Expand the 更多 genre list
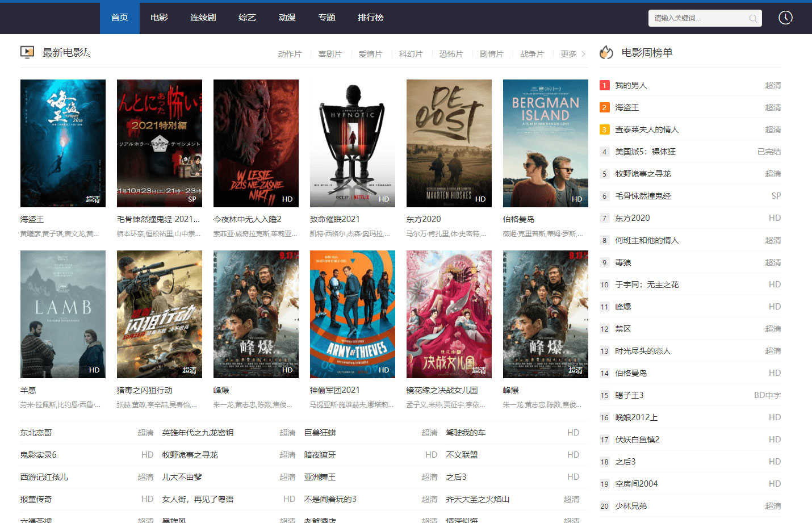The width and height of the screenshot is (812, 523). 568,54
